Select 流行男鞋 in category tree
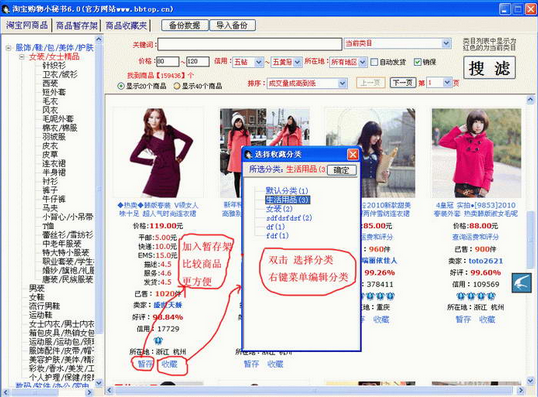 [x=44, y=306]
